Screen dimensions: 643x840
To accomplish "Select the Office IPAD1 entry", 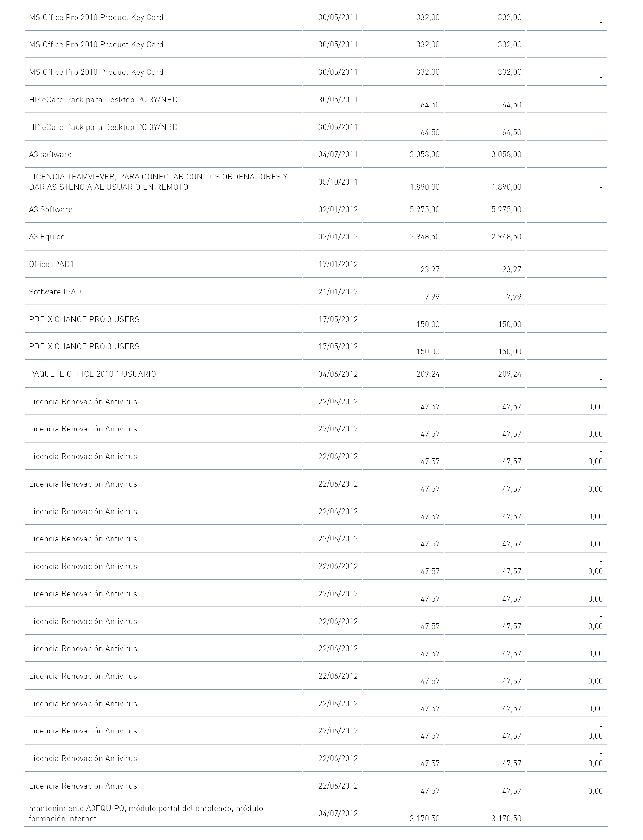I will pyautogui.click(x=51, y=264).
